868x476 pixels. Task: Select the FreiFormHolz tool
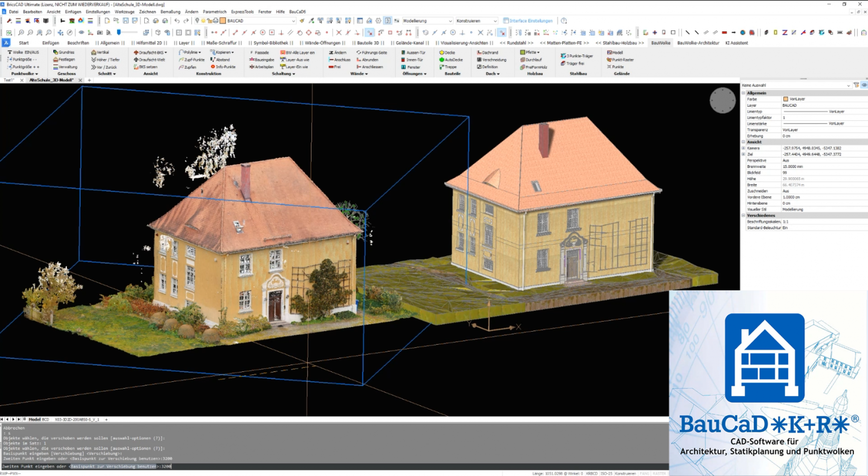[533, 67]
